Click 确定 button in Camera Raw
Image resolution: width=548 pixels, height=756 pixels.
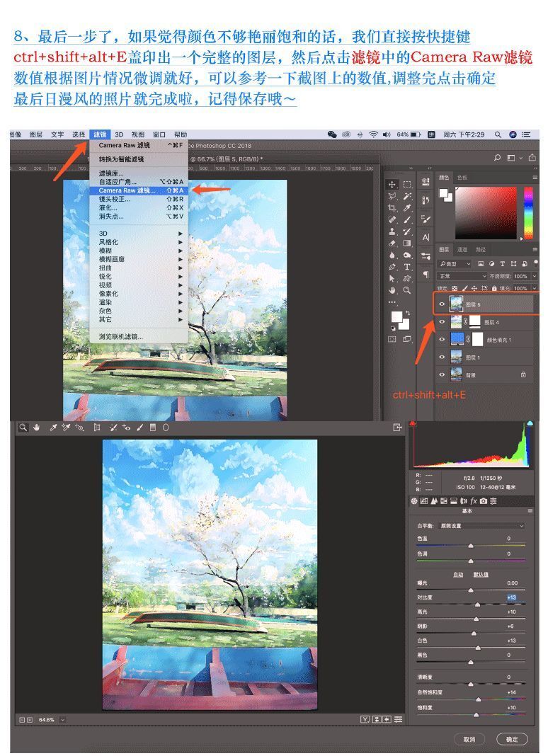coord(512,739)
